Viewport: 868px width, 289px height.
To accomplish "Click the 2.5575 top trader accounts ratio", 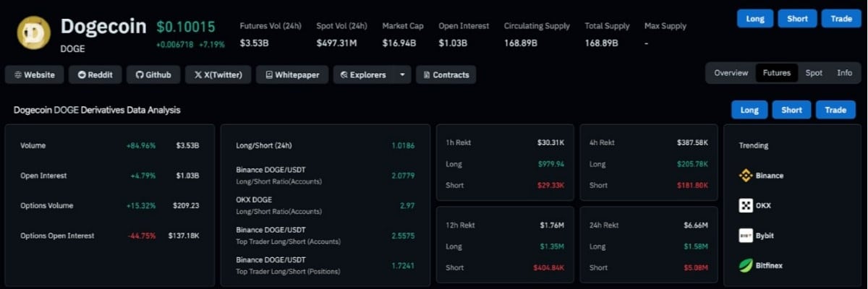I will [x=402, y=236].
